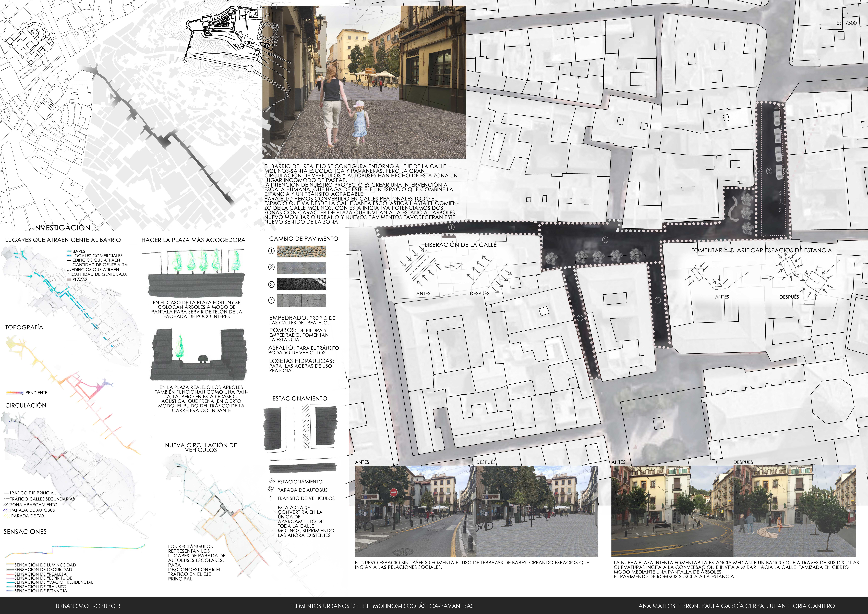
Task: Click the arrow symbol for TRÁNSITO DE VEHÍCULOS
Action: point(271,498)
